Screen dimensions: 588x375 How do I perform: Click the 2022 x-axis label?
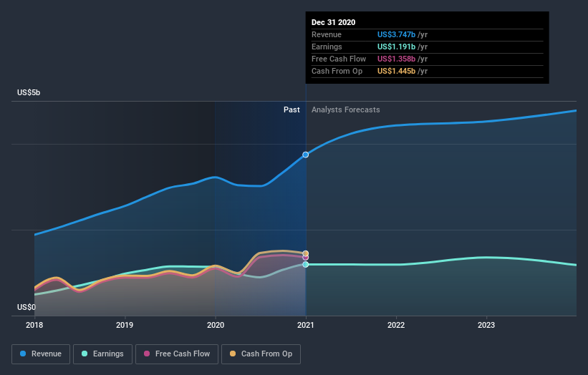click(396, 325)
